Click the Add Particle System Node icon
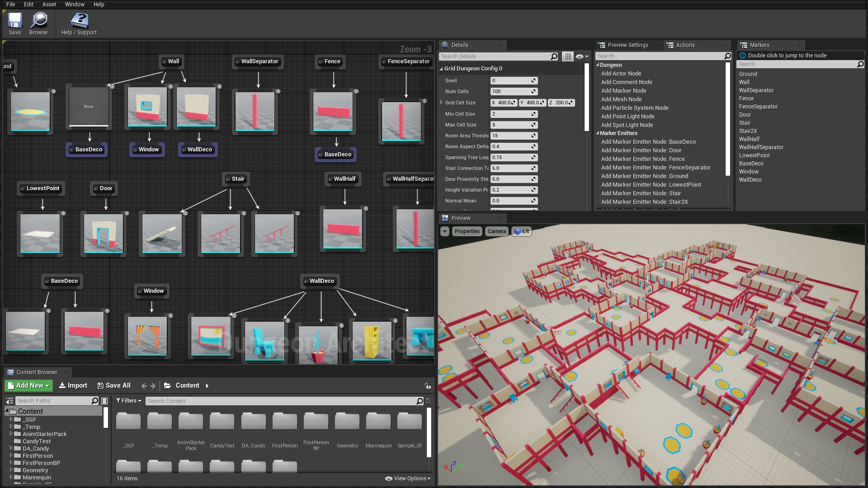This screenshot has height=488, width=868. pyautogui.click(x=635, y=107)
